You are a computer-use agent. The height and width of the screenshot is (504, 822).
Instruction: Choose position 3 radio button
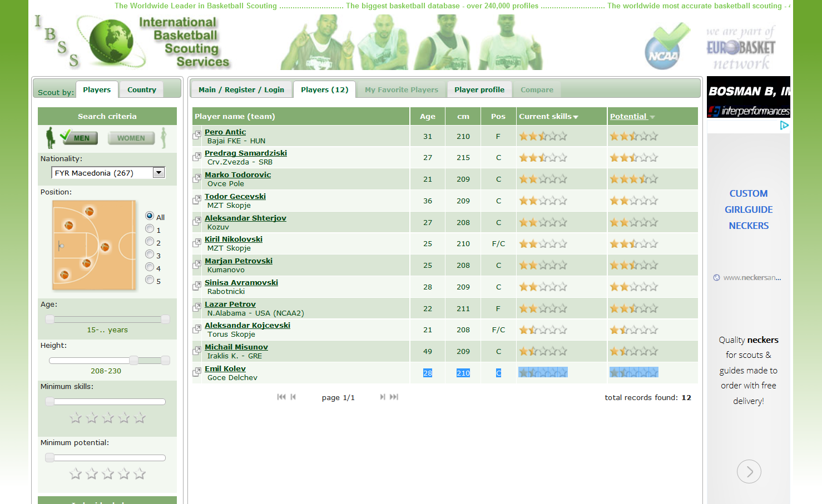pyautogui.click(x=150, y=255)
